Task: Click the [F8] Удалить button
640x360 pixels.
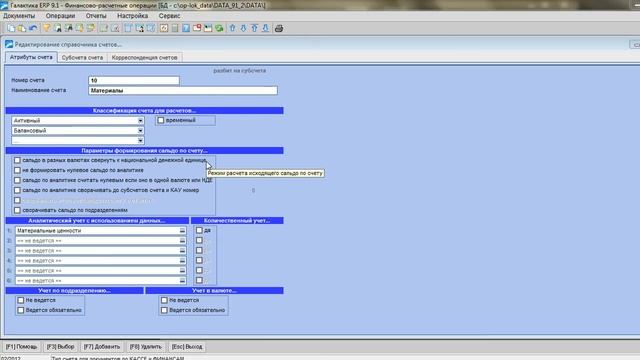Action: 146,347
